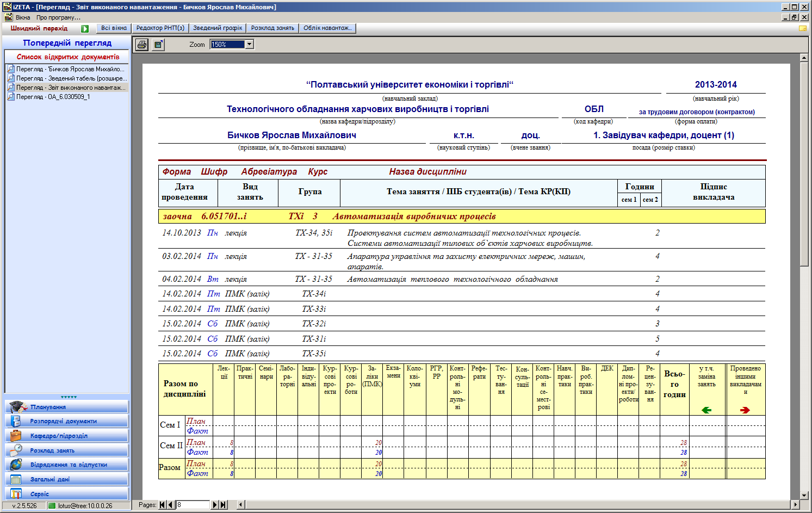Click the Розпорядчі документи file icon
This screenshot has width=812, height=513.
16,421
